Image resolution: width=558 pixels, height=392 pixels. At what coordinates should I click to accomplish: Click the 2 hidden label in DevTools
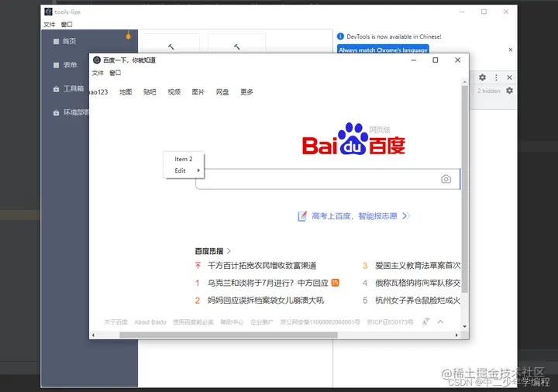point(488,91)
